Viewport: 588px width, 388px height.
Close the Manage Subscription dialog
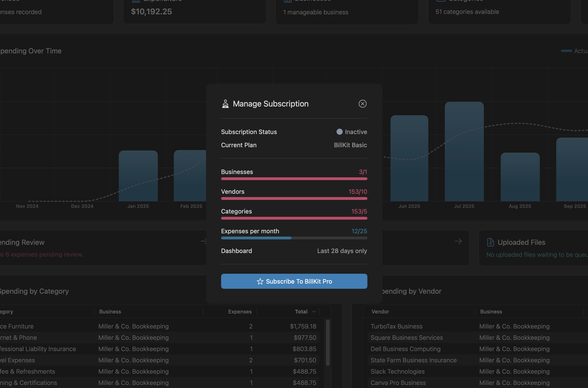(362, 104)
